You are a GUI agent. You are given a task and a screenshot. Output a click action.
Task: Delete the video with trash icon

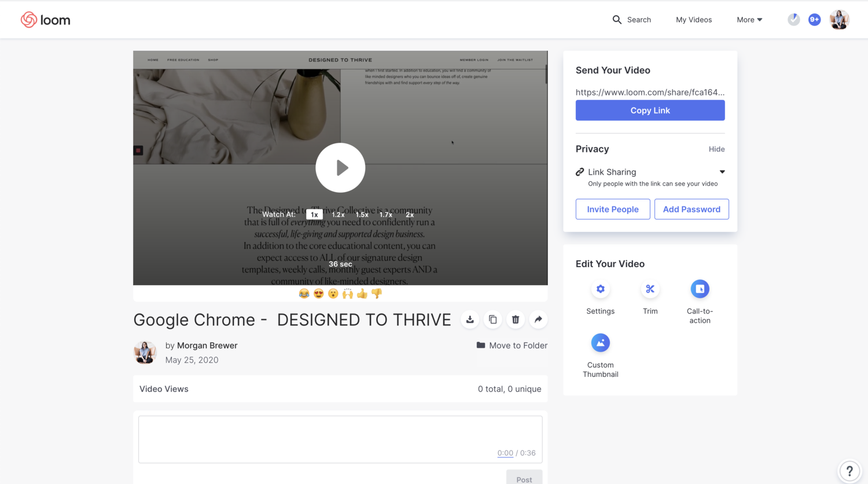pos(516,320)
